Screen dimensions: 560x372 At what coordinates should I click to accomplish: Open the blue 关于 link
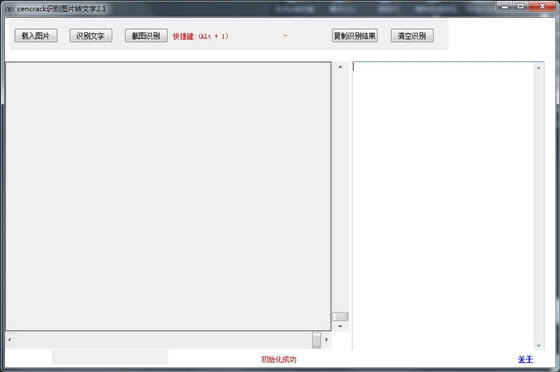tap(525, 360)
